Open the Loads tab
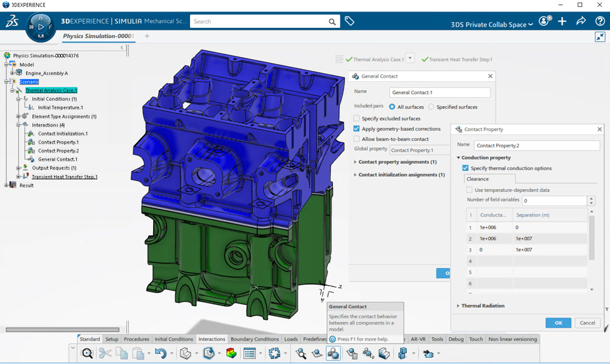610x364 pixels. [x=290, y=339]
